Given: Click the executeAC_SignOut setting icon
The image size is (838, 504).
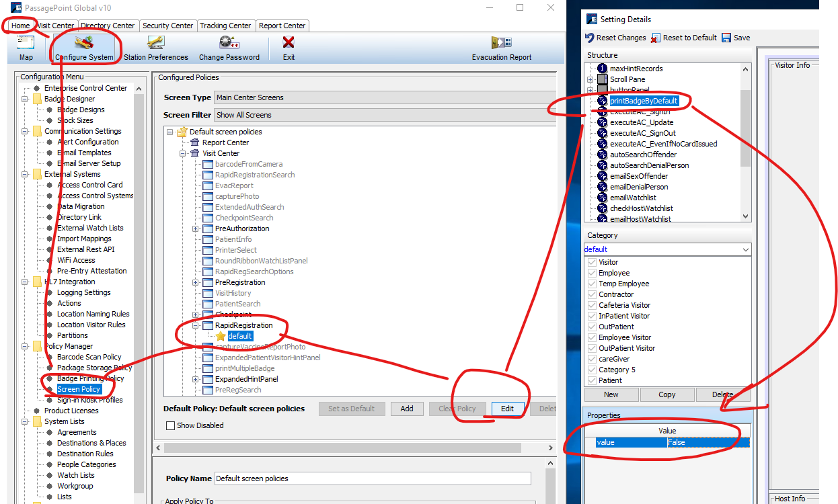Looking at the screenshot, I should pos(602,133).
